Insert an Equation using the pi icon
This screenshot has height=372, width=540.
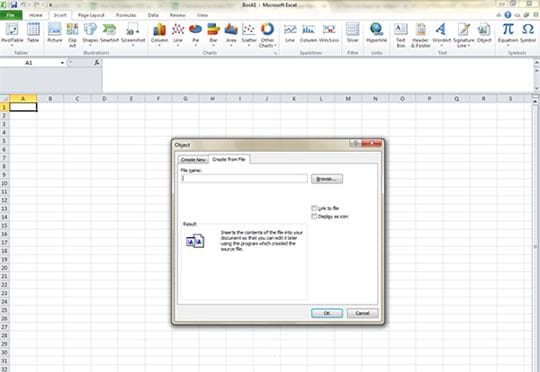[508, 33]
